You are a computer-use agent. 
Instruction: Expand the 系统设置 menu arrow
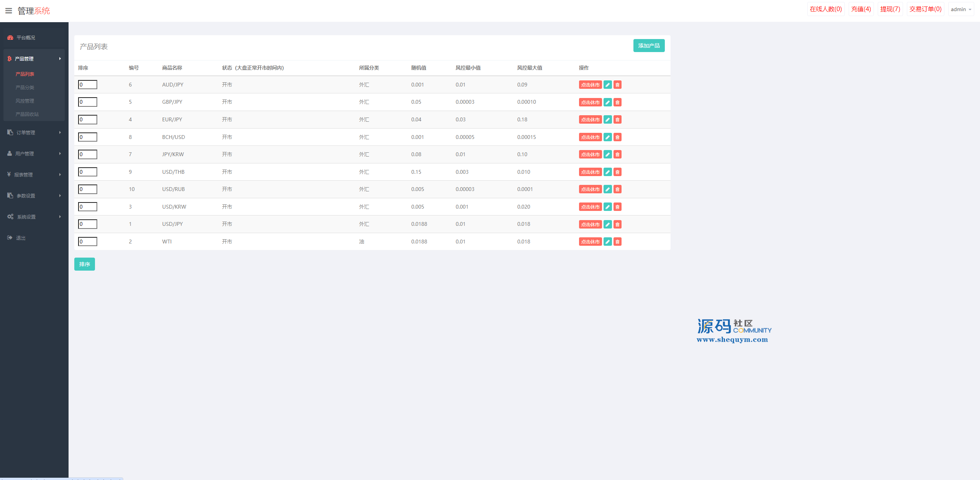[60, 217]
